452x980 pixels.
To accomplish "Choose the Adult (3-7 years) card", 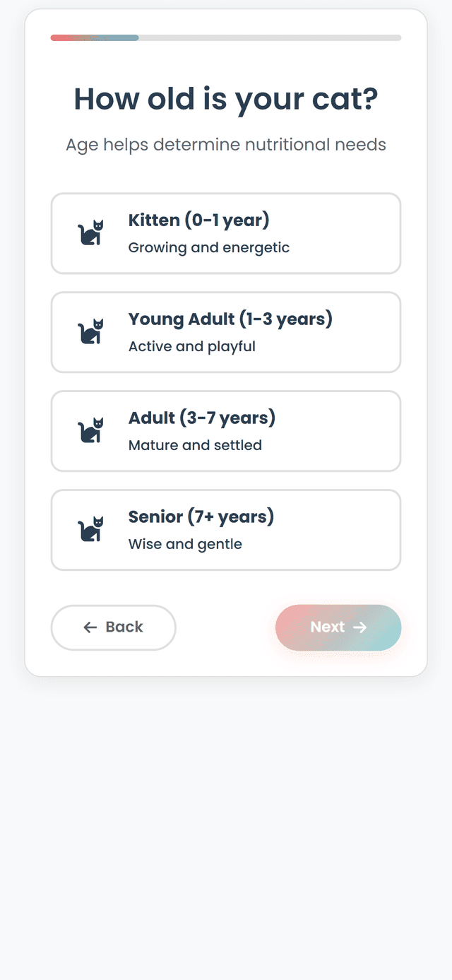I will 226,431.
